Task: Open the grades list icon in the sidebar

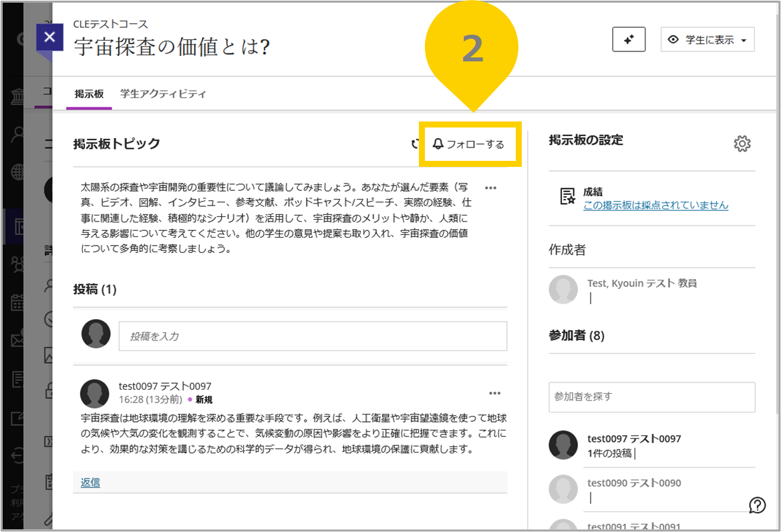Action: click(17, 379)
